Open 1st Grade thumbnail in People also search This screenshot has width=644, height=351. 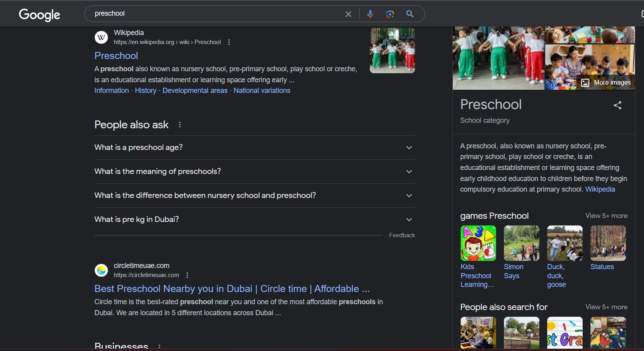point(565,333)
